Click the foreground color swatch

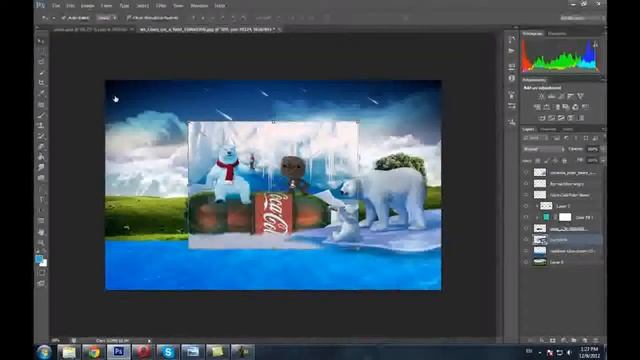pos(39,259)
